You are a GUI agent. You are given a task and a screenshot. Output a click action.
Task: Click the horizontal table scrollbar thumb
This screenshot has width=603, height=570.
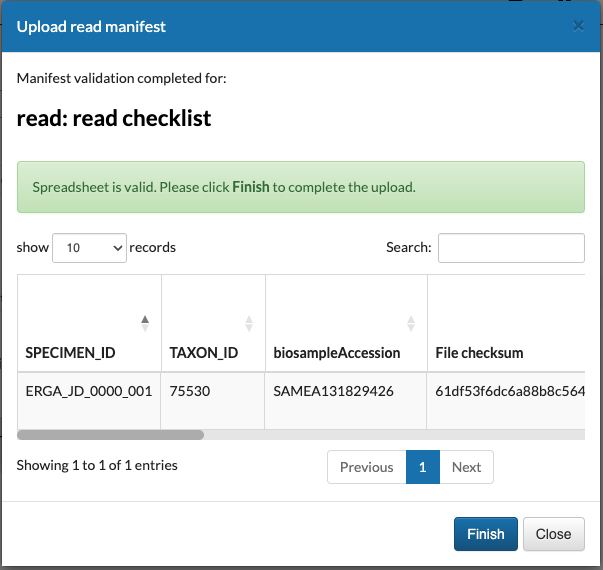[x=110, y=435]
